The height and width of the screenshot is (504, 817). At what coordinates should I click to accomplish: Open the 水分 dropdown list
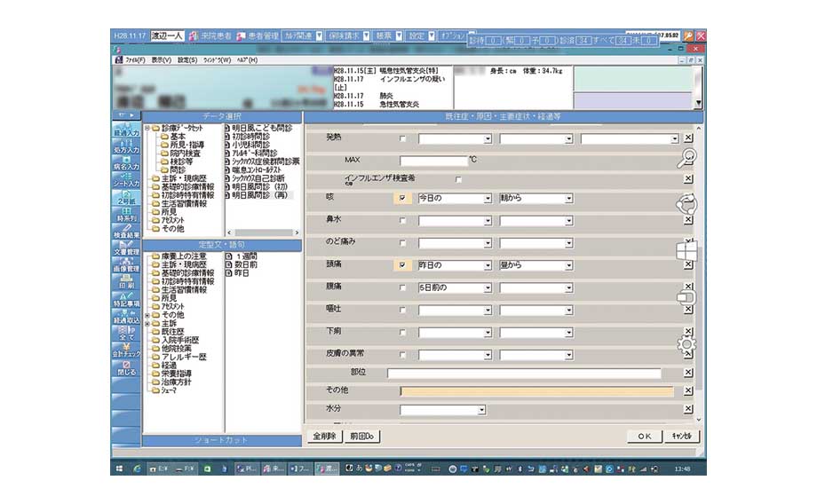(x=482, y=410)
